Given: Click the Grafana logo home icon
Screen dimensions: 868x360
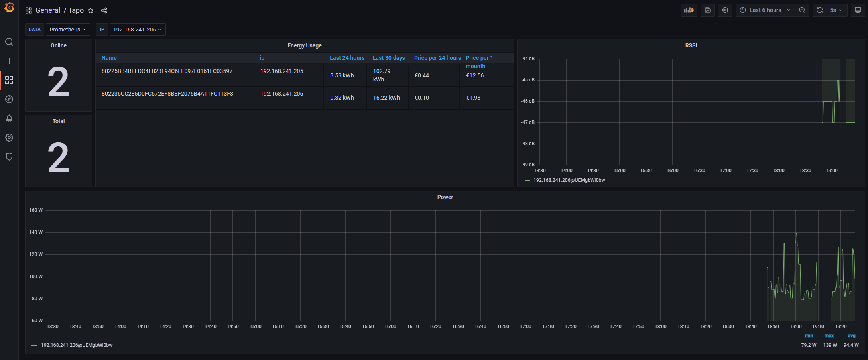Looking at the screenshot, I should [x=9, y=8].
